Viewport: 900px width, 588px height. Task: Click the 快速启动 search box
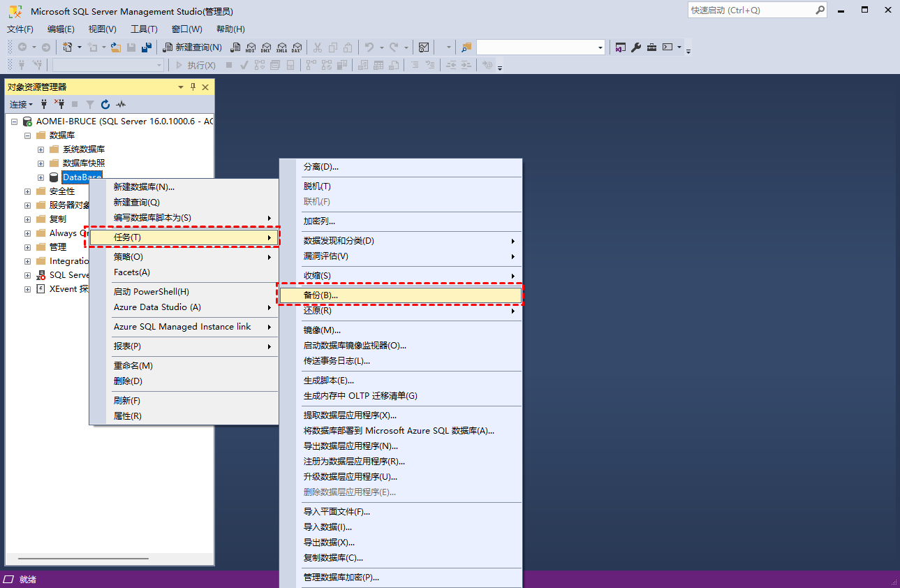[x=751, y=10]
